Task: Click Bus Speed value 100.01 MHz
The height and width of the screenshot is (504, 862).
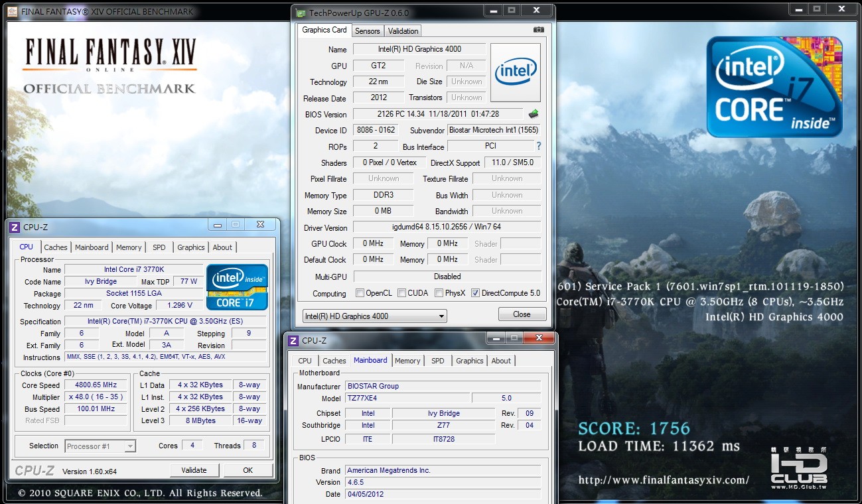Action: [97, 409]
